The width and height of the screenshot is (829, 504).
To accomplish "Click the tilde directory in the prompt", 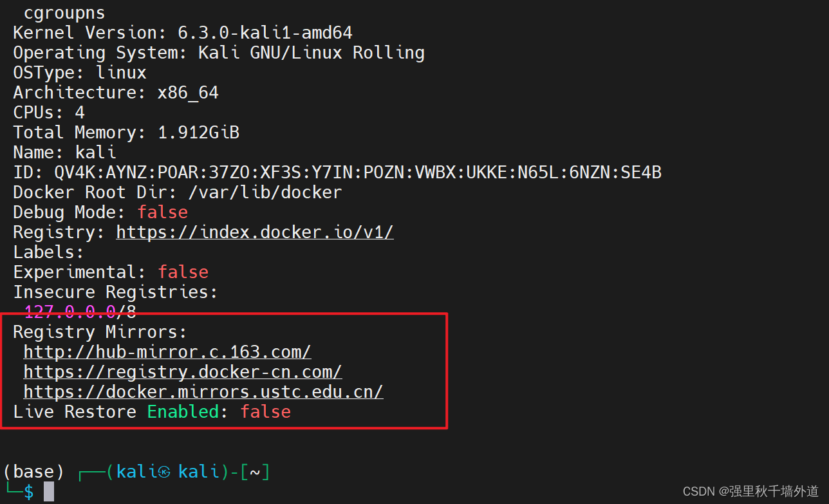I will pyautogui.click(x=255, y=472).
